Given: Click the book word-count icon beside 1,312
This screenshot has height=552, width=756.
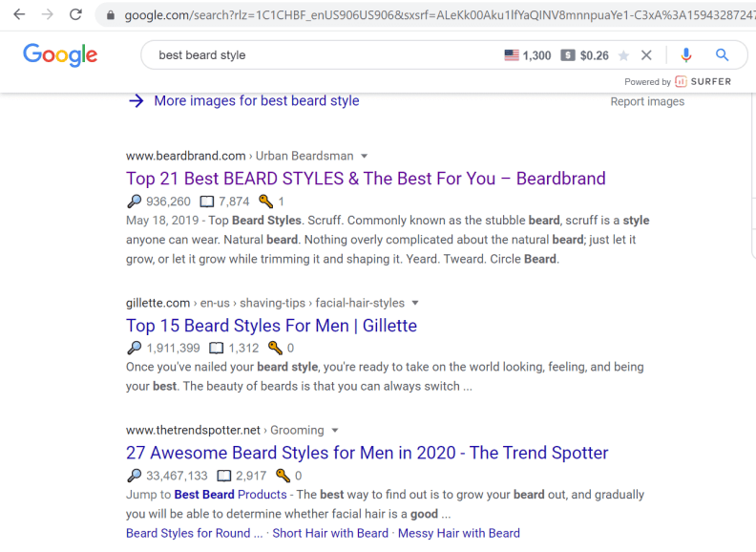Looking at the screenshot, I should point(217,349).
